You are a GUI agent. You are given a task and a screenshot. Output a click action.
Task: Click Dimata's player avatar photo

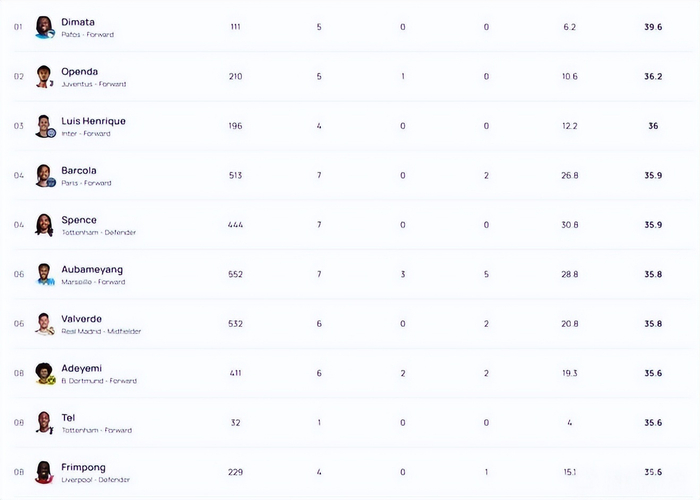pos(44,27)
